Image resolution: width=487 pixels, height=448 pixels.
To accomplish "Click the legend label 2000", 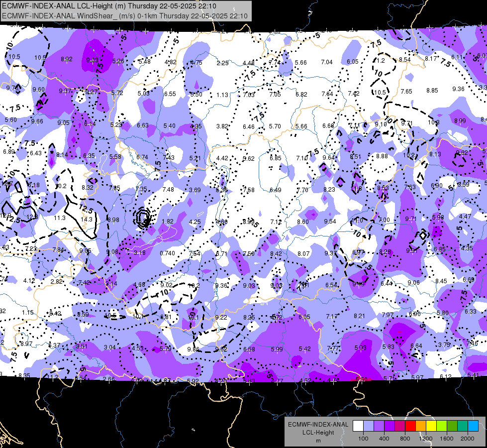I will pos(468,439).
